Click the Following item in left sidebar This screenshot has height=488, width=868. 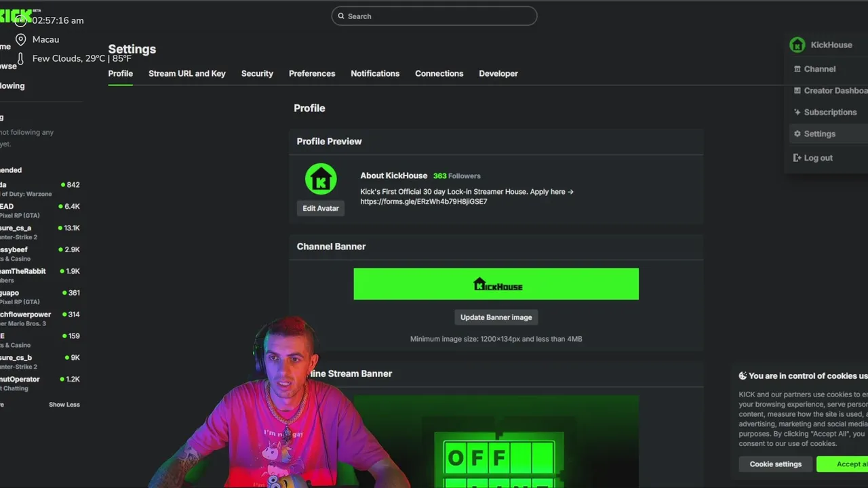coord(12,86)
